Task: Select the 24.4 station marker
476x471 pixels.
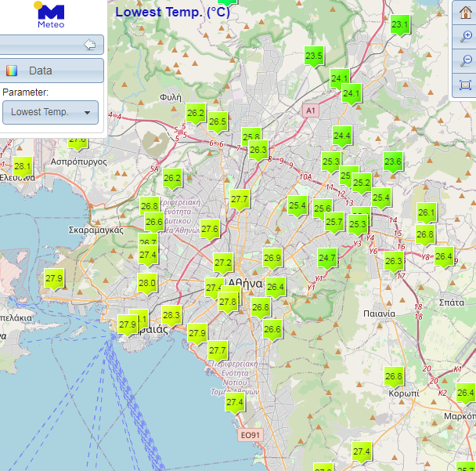Action: 342,136
